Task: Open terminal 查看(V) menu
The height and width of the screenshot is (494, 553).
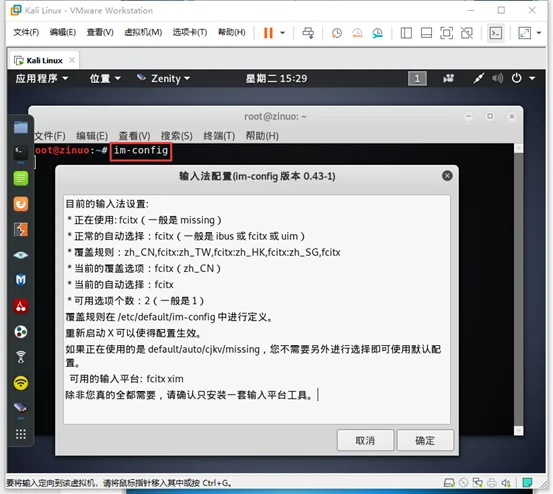Action: pyautogui.click(x=134, y=136)
